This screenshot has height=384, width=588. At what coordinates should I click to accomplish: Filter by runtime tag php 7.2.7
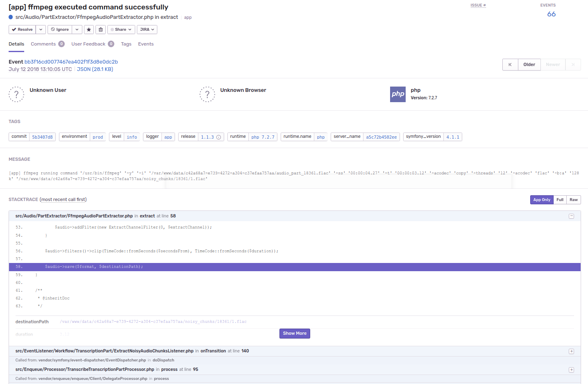(x=263, y=137)
